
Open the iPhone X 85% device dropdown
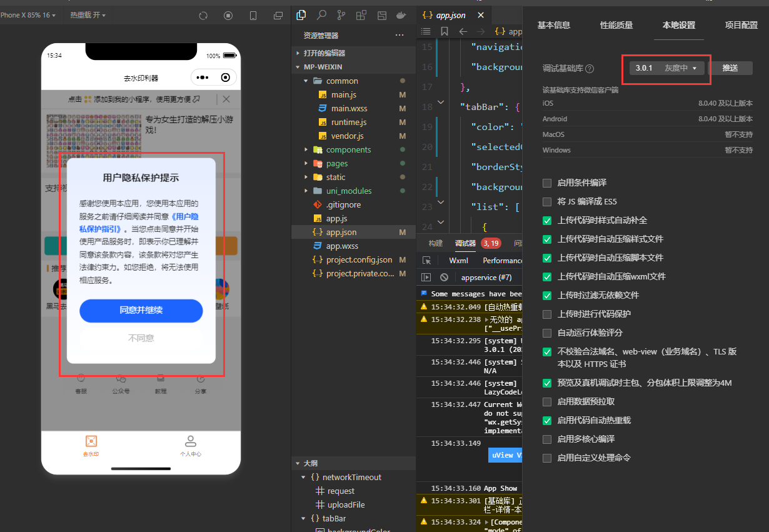[x=27, y=15]
